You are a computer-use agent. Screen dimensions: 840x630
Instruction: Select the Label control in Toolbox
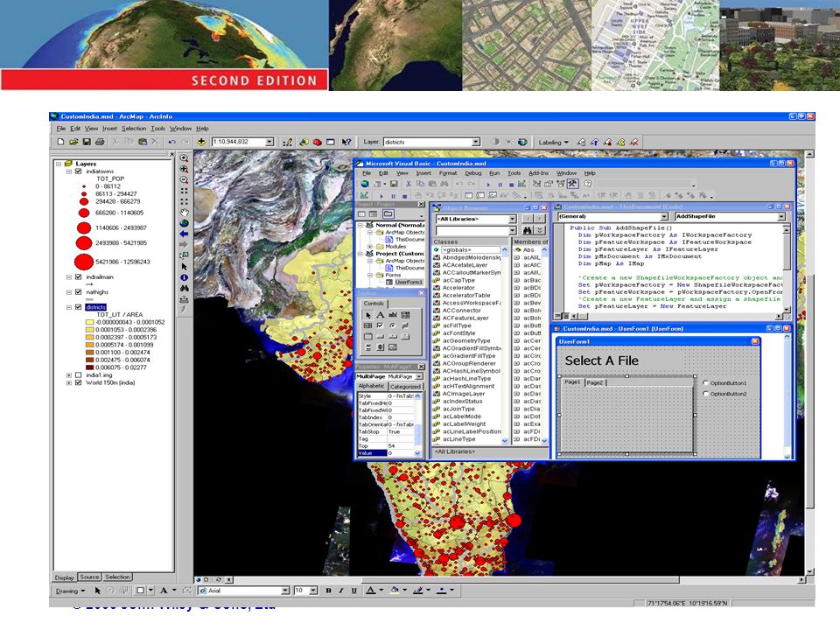pyautogui.click(x=380, y=315)
